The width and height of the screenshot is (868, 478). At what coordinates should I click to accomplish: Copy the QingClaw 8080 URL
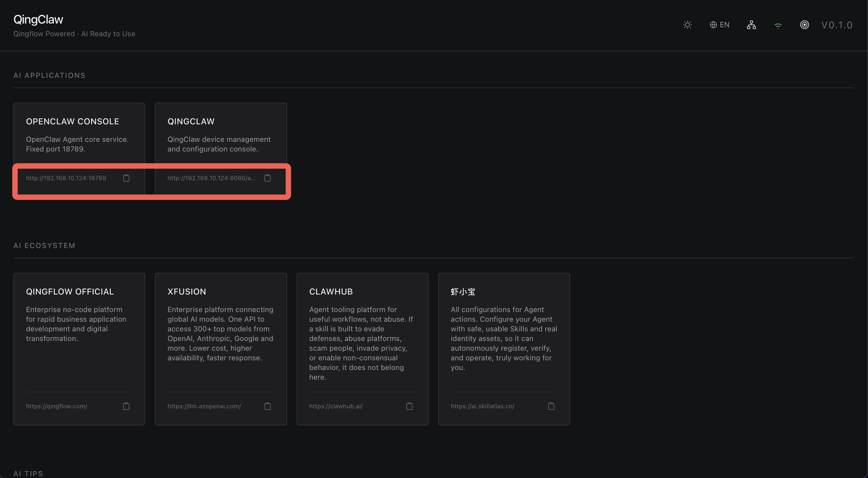click(x=267, y=178)
